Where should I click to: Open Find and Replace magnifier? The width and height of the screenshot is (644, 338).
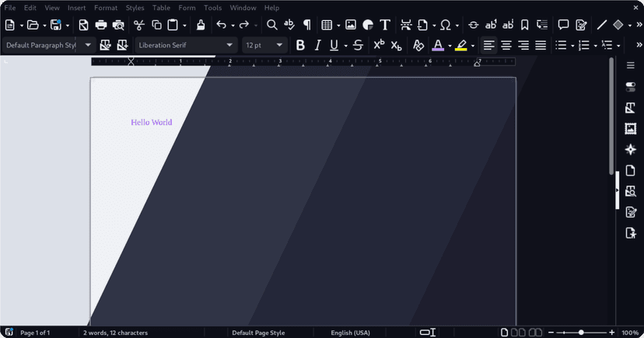[271, 25]
